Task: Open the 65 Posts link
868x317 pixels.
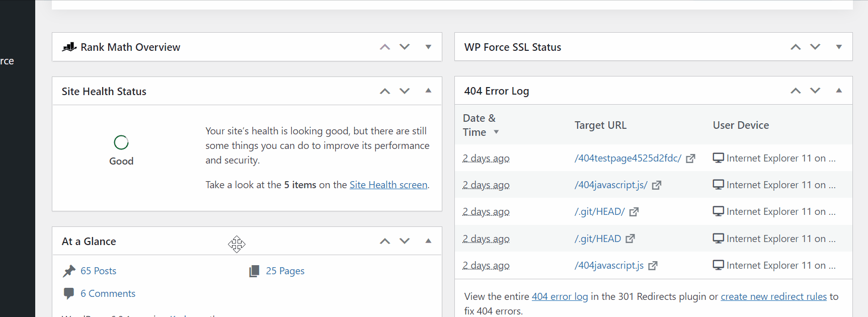Action: 98,271
